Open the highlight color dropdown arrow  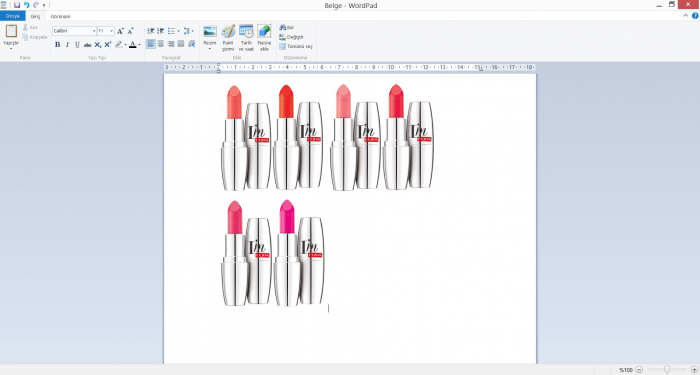125,45
